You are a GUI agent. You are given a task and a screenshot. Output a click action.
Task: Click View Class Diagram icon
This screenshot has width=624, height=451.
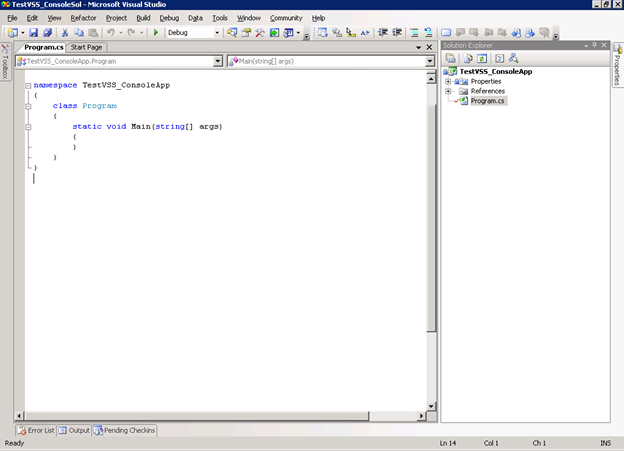click(513, 59)
